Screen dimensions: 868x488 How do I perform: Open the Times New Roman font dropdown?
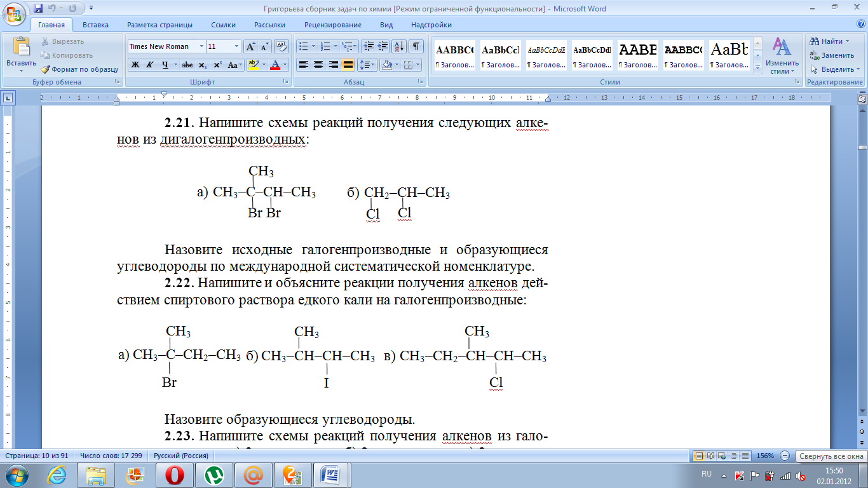click(x=202, y=46)
